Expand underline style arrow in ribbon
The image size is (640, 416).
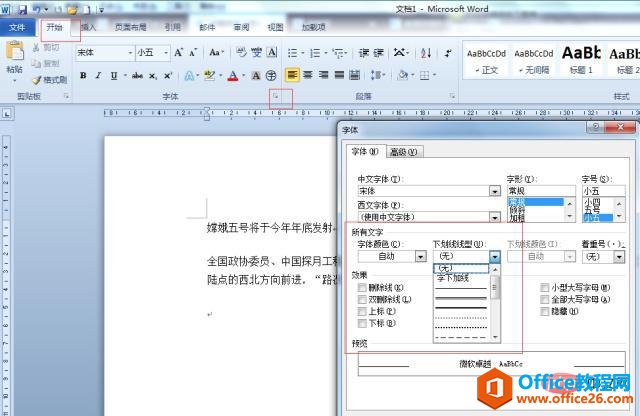124,76
